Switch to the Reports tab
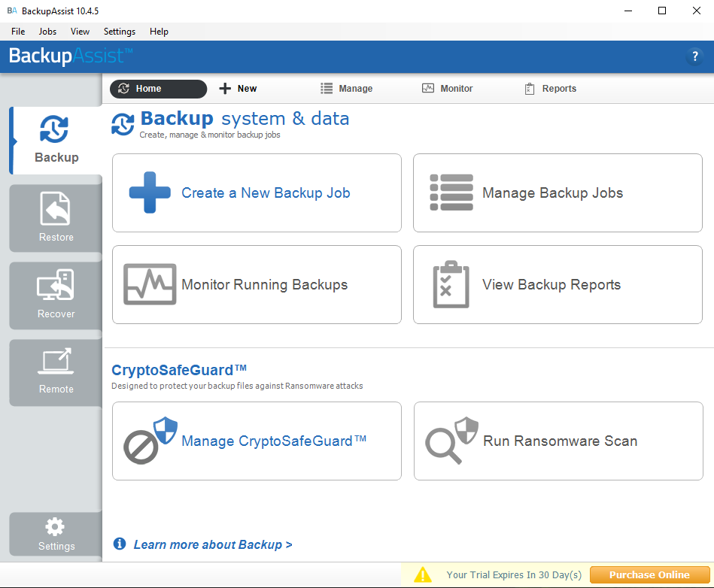 tap(550, 89)
